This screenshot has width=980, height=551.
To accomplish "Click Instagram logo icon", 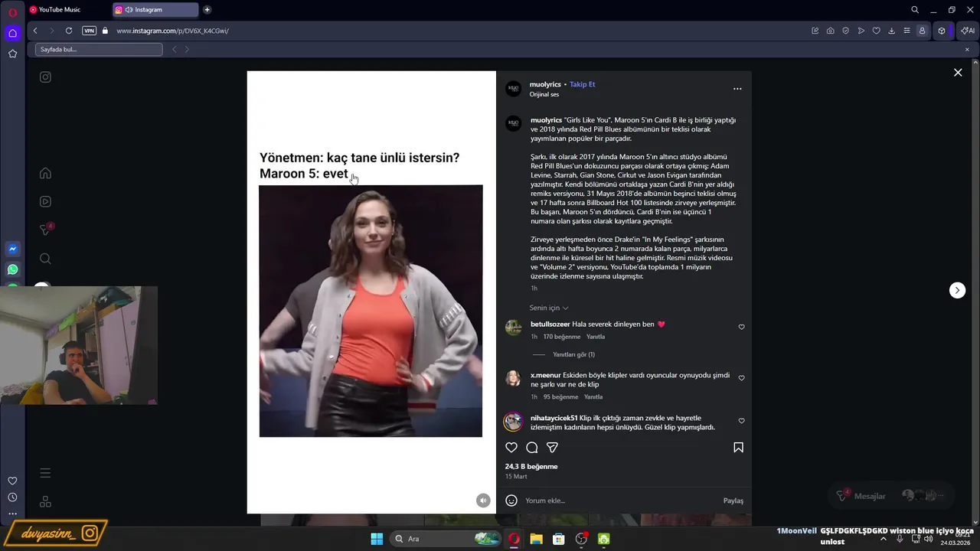I will click(x=45, y=77).
